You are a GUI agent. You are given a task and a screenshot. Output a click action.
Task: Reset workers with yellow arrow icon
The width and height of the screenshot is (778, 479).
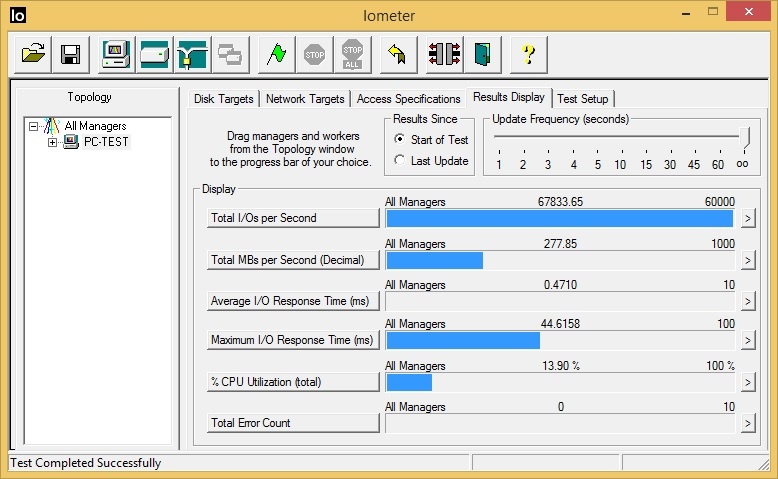(x=398, y=55)
